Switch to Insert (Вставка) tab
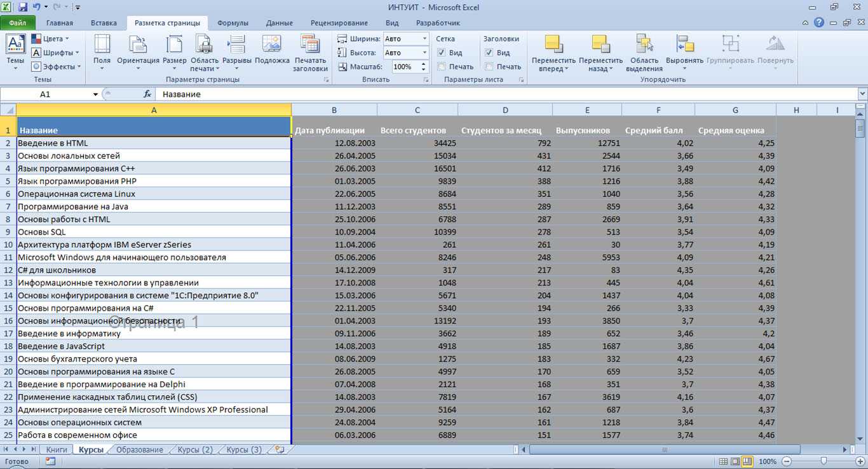Image resolution: width=868 pixels, height=469 pixels. click(104, 23)
